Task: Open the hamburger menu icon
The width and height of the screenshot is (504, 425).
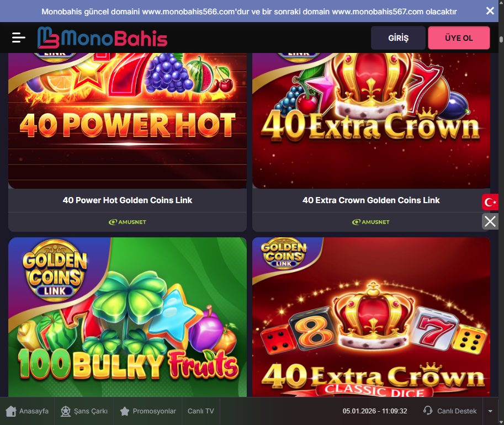Action: tap(19, 38)
